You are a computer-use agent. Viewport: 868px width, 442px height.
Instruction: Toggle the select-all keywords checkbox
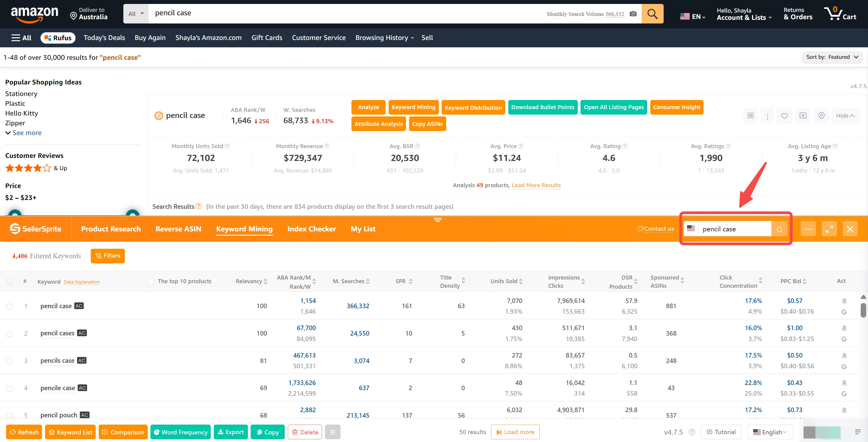(9, 281)
